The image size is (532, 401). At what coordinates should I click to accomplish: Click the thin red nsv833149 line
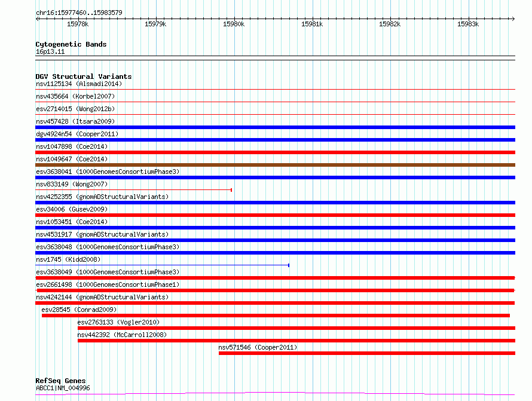pos(134,190)
